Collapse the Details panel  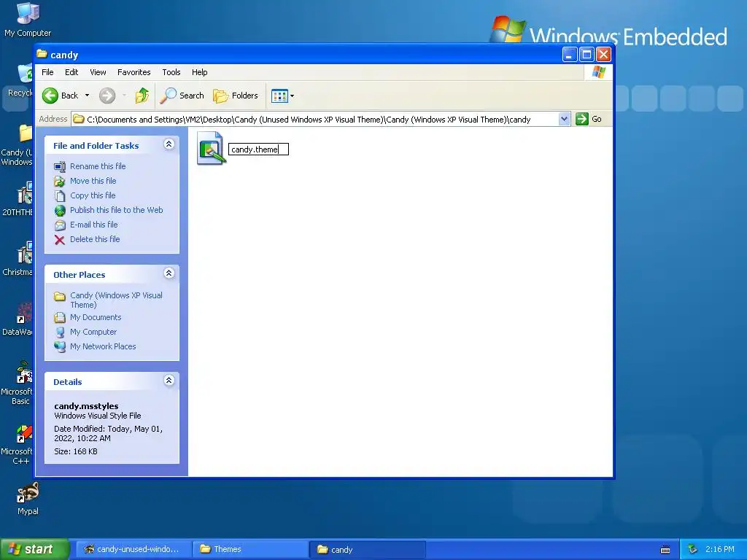169,381
